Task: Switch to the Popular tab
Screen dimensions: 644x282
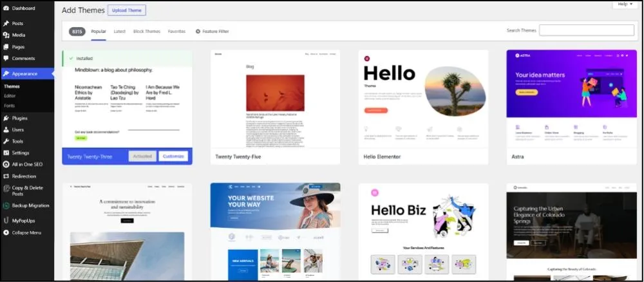Action: coord(99,32)
